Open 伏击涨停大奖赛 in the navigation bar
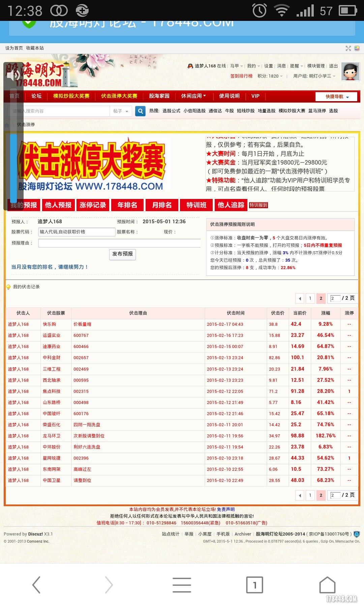 pyautogui.click(x=119, y=96)
